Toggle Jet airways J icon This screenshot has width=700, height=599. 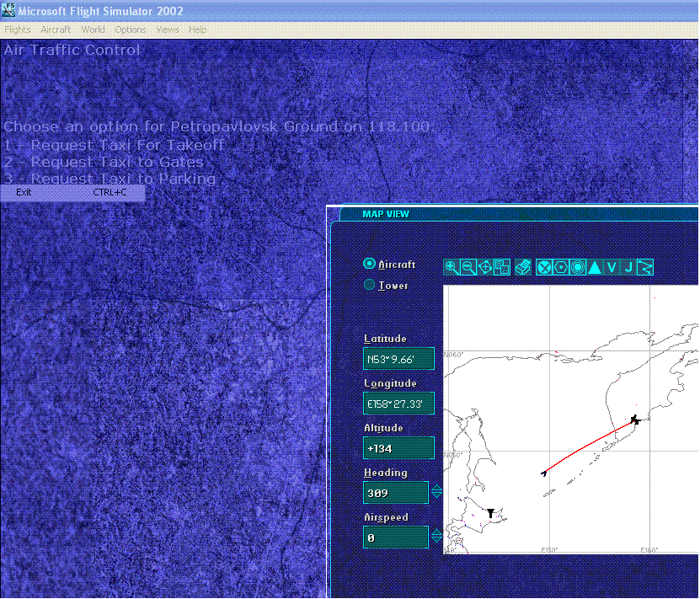[628, 267]
